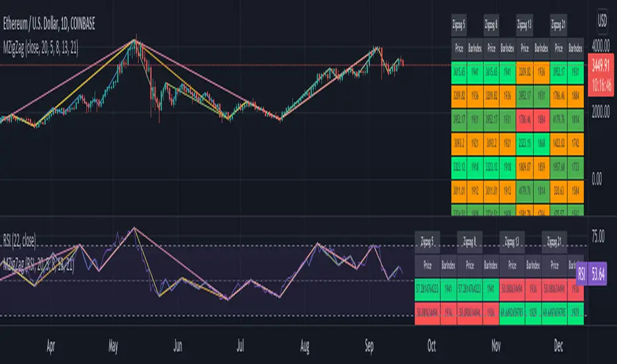Click the green 57.28 cell under RSI Zigzag 5

point(428,289)
